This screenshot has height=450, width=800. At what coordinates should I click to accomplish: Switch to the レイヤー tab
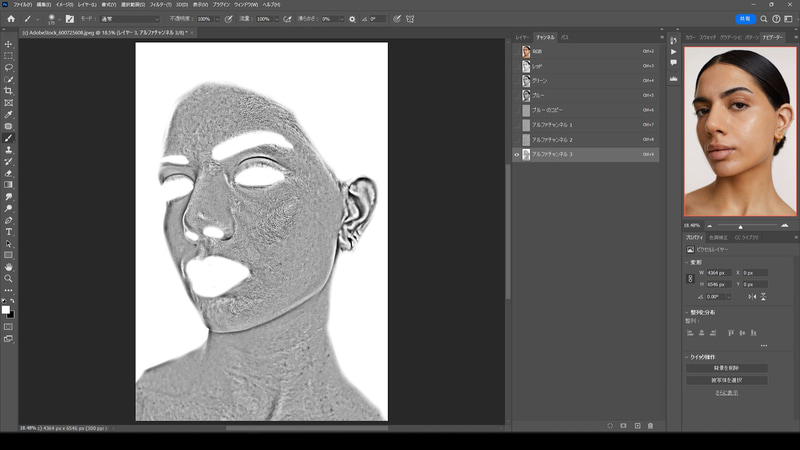click(522, 37)
